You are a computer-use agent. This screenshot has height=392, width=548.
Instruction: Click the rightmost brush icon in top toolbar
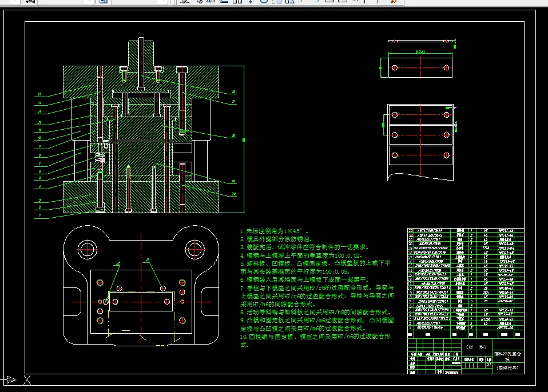tap(393, 2)
